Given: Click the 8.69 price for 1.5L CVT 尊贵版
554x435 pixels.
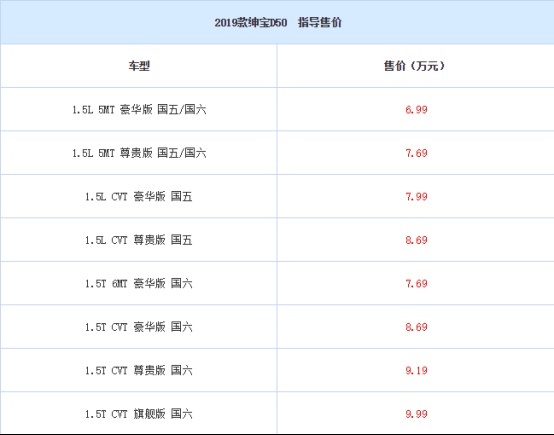Looking at the screenshot, I should click(x=416, y=240).
